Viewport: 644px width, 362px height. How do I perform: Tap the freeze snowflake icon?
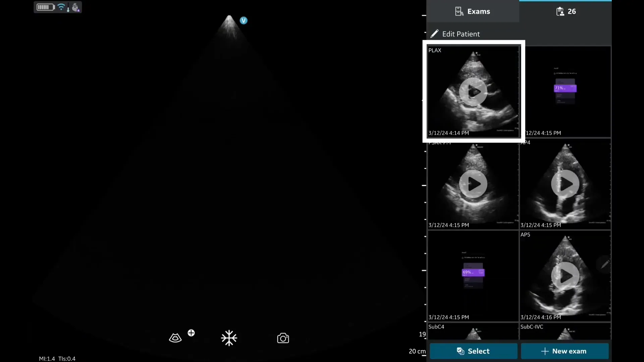pos(229,338)
